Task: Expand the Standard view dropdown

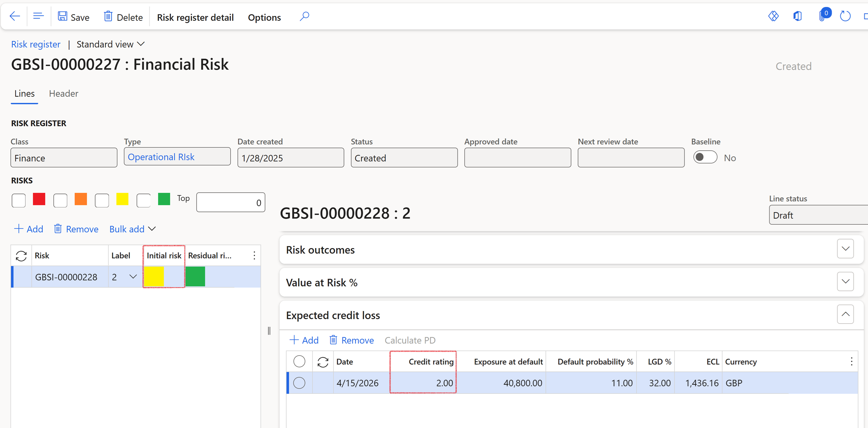Action: tap(141, 44)
